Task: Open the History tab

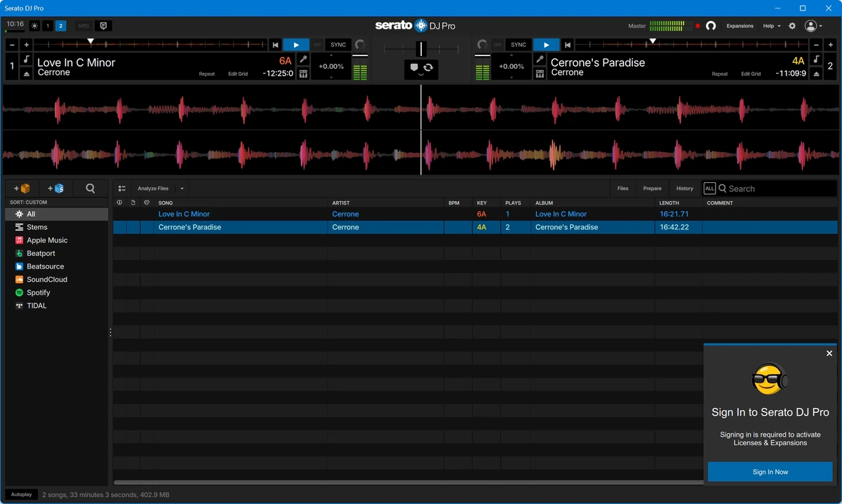Action: [x=685, y=189]
